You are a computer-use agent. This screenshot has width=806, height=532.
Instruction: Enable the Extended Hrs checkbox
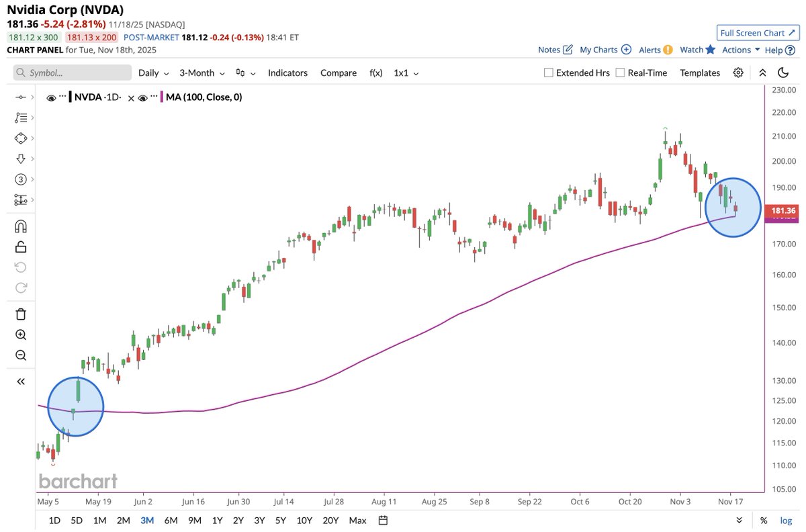[x=549, y=73]
